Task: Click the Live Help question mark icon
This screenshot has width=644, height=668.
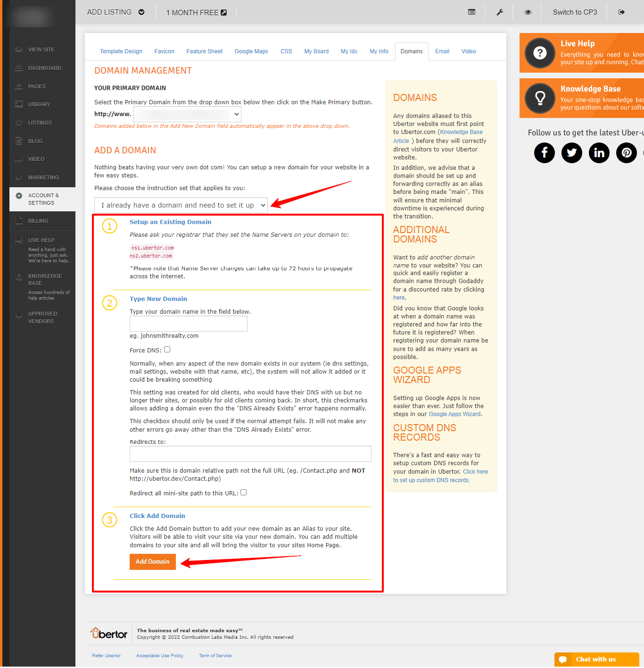Action: [540, 53]
